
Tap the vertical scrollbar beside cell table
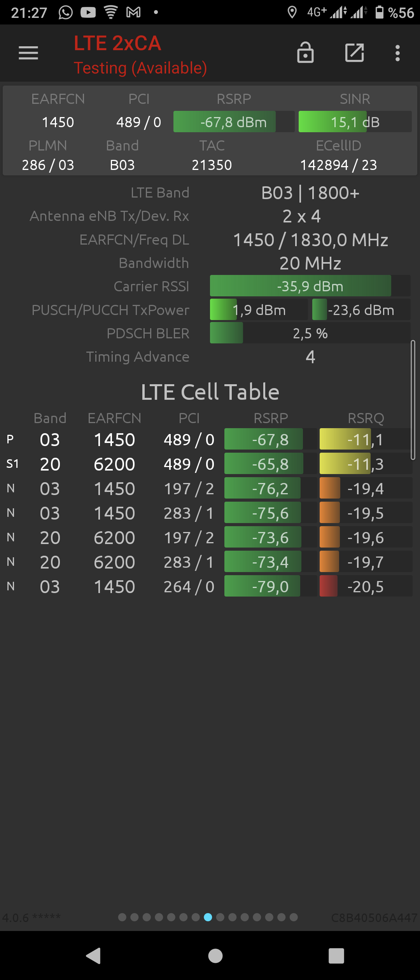413,400
